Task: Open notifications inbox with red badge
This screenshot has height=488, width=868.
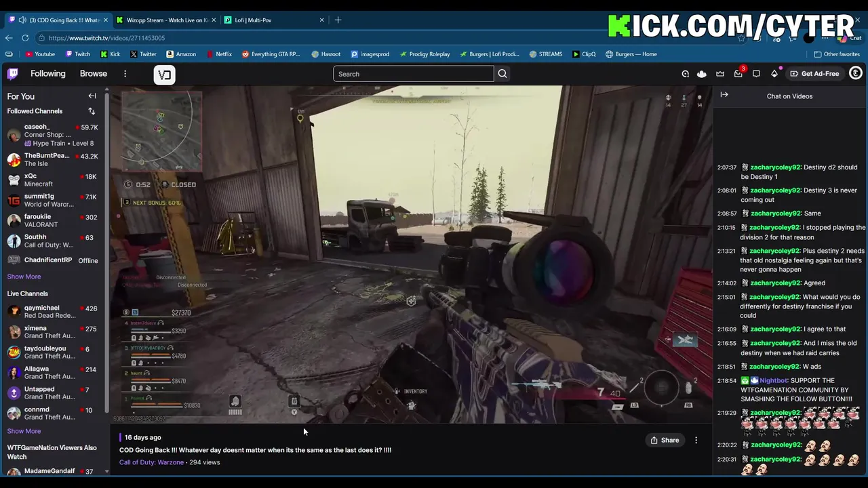Action: (x=738, y=73)
